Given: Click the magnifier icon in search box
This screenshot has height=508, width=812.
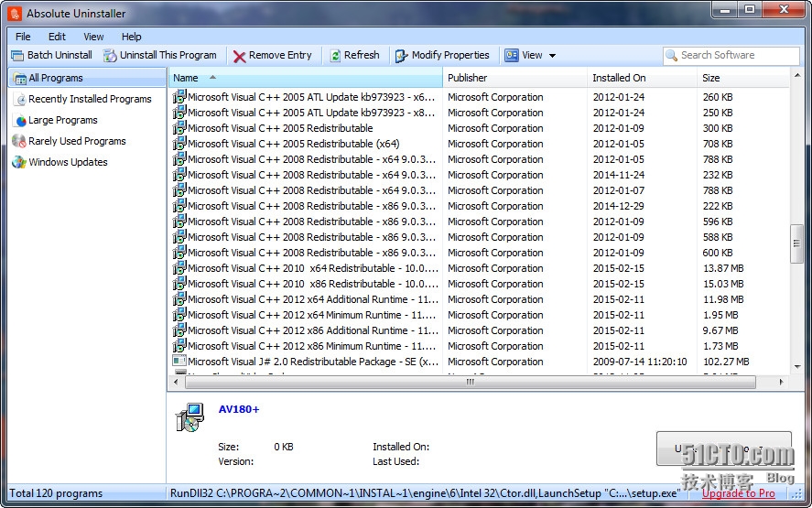Looking at the screenshot, I should tap(672, 56).
